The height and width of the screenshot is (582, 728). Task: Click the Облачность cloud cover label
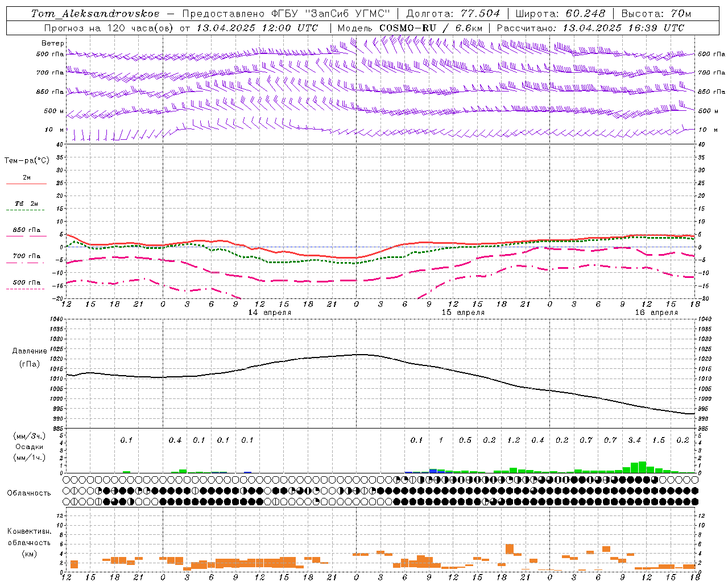tap(29, 493)
